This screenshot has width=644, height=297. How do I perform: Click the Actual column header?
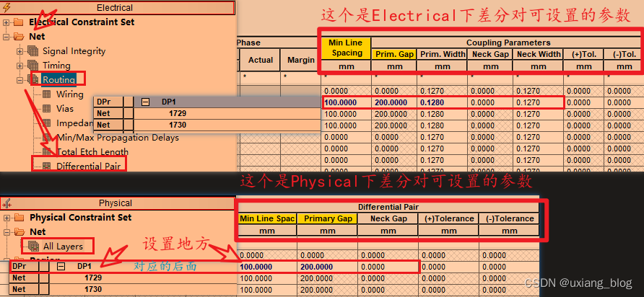tap(261, 60)
